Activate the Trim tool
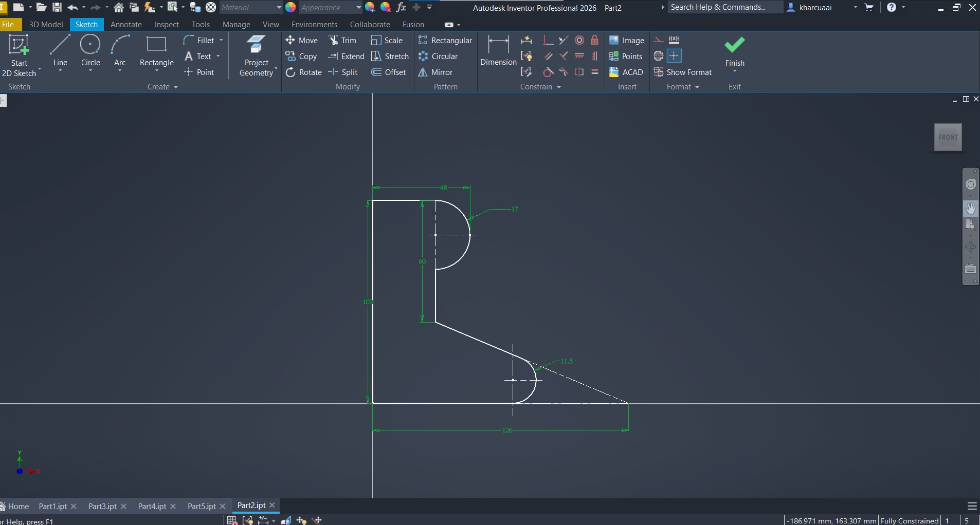Image resolution: width=980 pixels, height=525 pixels. [343, 41]
